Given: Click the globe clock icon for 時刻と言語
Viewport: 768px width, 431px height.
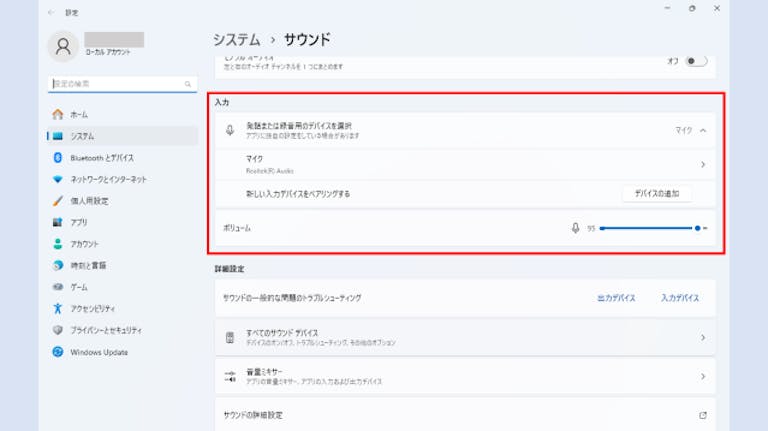Looking at the screenshot, I should coord(58,265).
